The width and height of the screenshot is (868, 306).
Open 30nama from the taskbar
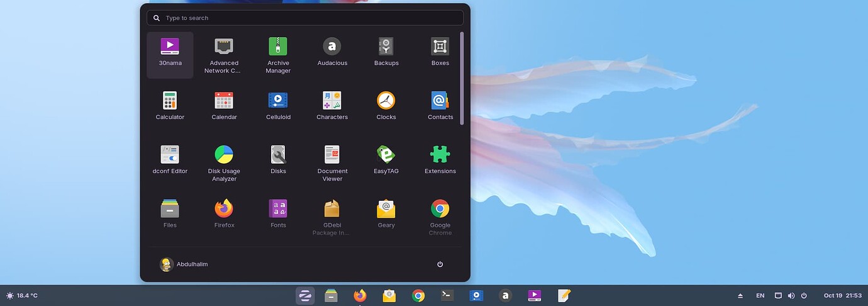coord(534,295)
